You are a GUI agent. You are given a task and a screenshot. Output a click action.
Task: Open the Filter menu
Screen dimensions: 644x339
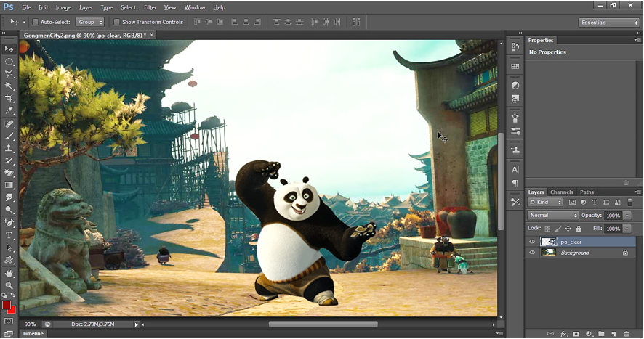[150, 7]
